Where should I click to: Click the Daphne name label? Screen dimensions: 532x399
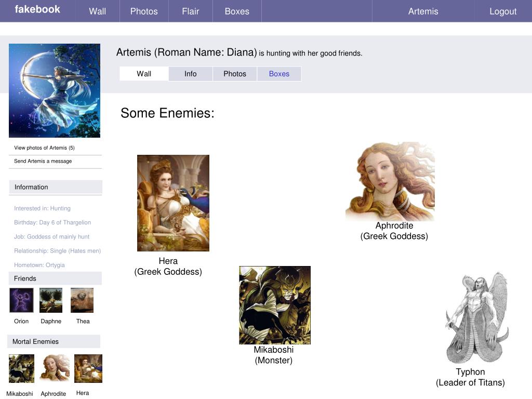51,321
